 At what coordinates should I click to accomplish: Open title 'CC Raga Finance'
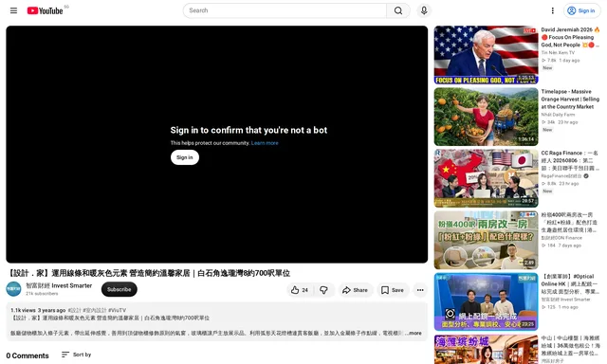tap(570, 160)
